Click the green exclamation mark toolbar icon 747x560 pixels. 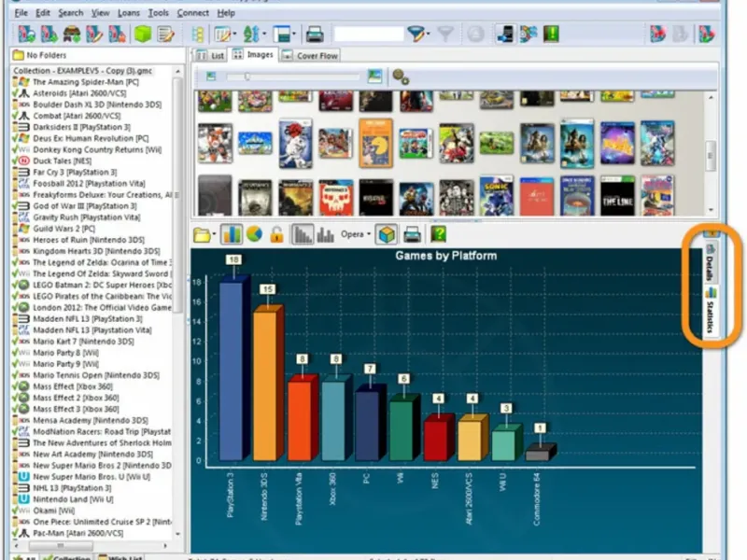tap(551, 34)
